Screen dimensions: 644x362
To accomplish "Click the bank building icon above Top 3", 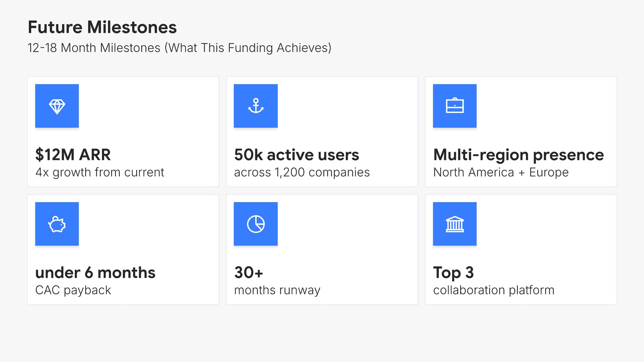I will click(x=454, y=224).
